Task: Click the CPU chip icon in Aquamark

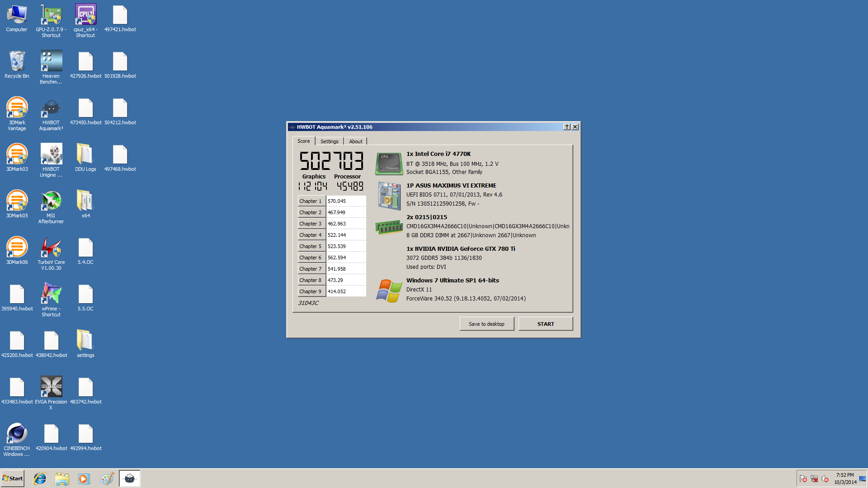Action: (389, 164)
